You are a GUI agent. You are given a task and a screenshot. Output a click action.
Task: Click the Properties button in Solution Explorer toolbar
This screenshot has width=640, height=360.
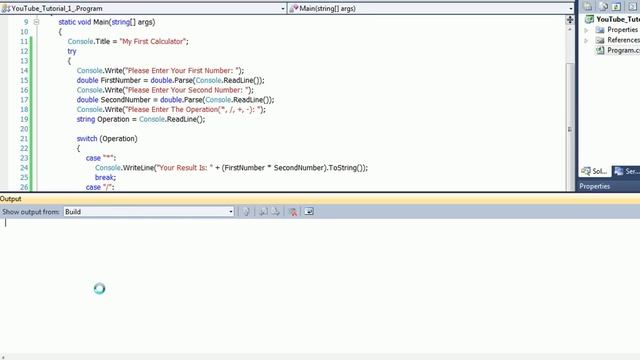point(588,6)
